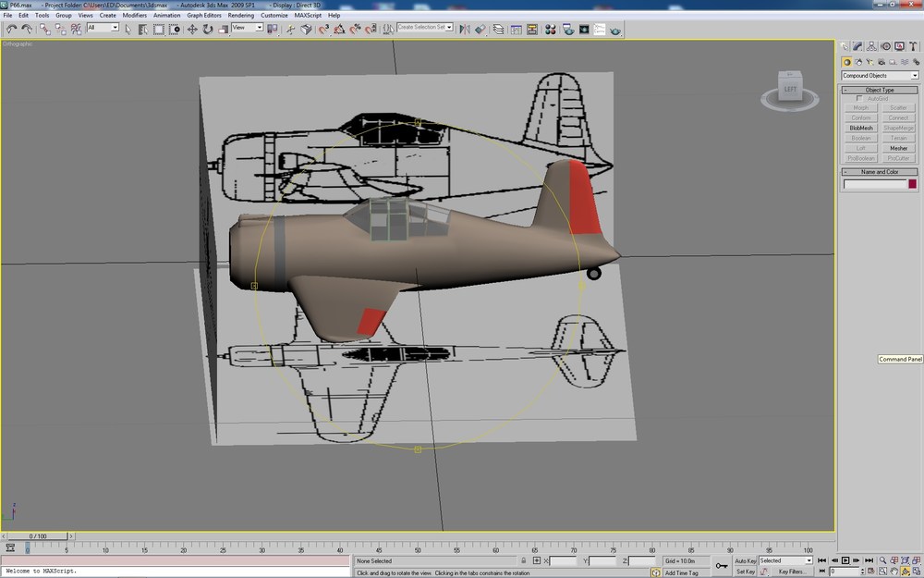Open the Schematic View icon

pyautogui.click(x=531, y=29)
